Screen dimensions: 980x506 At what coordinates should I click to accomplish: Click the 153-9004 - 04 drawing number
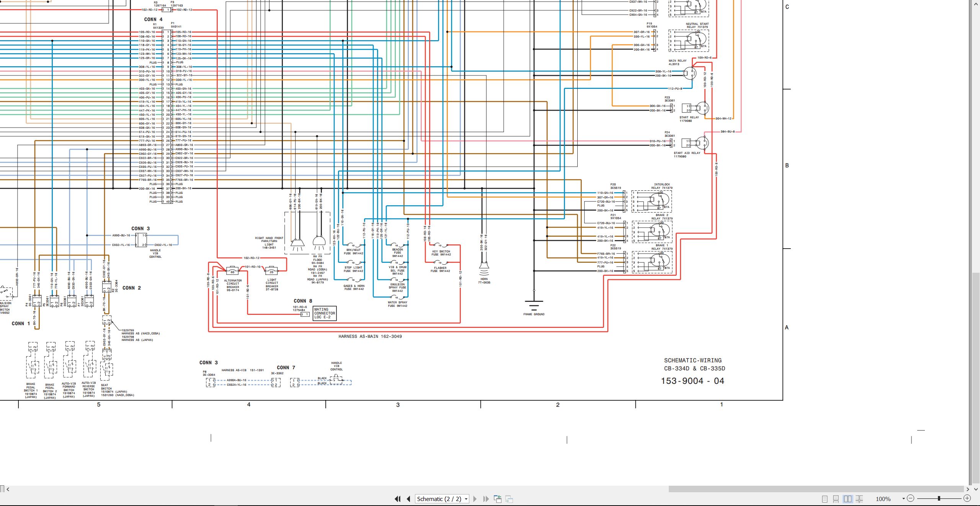point(693,381)
